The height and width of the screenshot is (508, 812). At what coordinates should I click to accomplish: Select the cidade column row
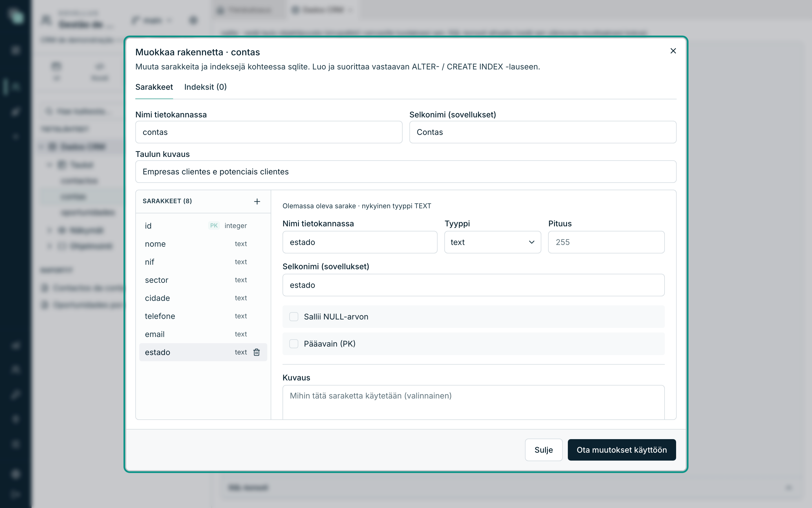[203, 298]
